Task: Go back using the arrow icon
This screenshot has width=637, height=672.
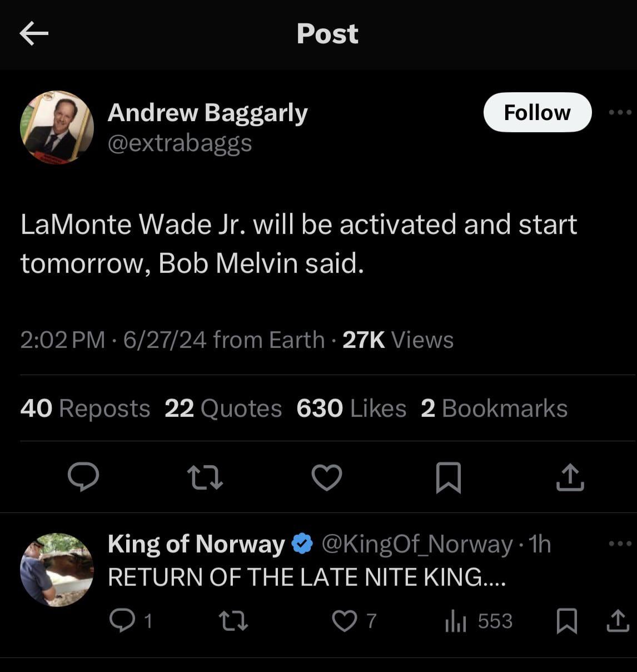Action: [x=34, y=33]
